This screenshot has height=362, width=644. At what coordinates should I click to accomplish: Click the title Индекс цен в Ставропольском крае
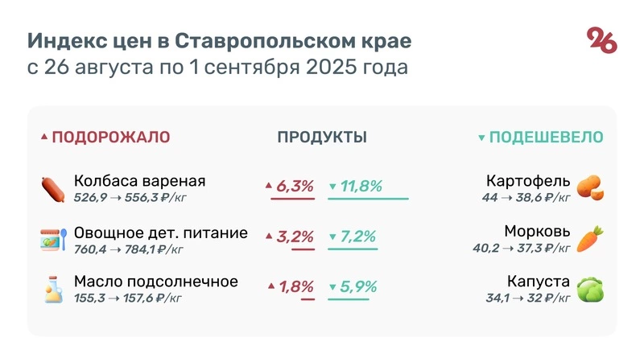(219, 39)
